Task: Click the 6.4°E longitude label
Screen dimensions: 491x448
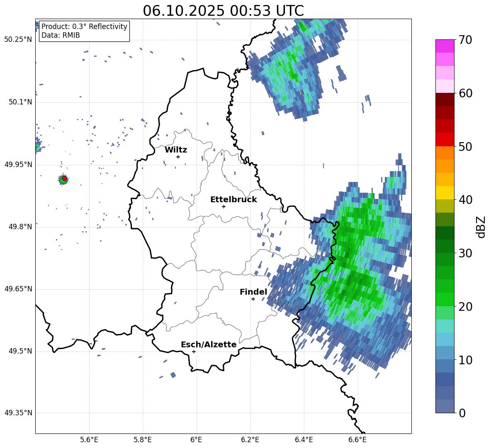Action: point(304,440)
